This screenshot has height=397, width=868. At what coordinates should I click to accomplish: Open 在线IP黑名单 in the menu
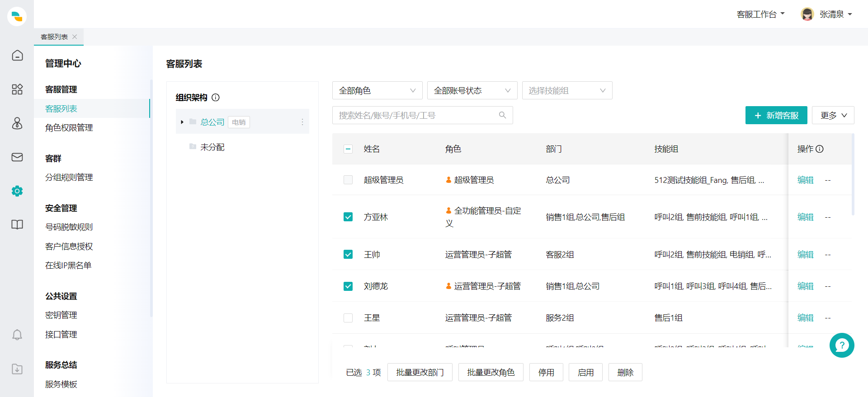[68, 266]
